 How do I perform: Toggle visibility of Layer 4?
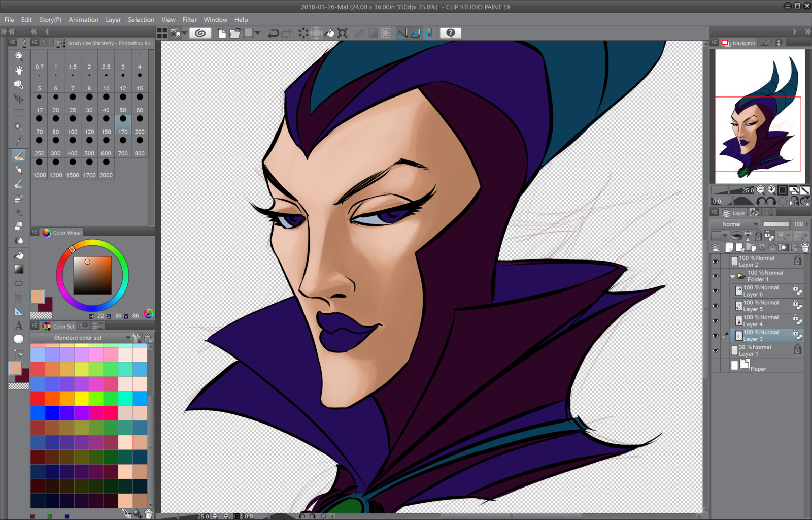(x=716, y=320)
